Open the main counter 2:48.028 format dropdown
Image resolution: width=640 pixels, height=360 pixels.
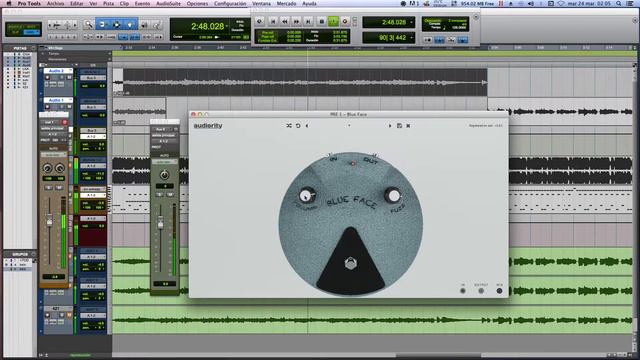coord(227,26)
